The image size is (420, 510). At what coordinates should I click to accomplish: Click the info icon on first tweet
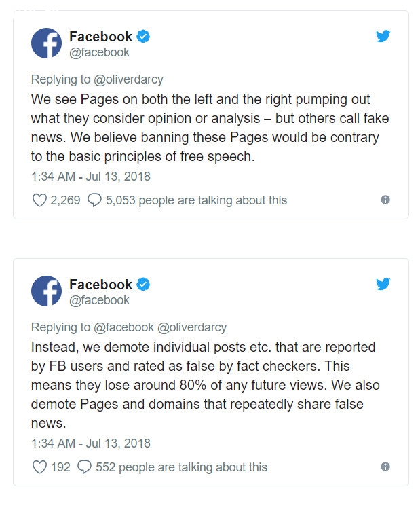click(x=385, y=200)
